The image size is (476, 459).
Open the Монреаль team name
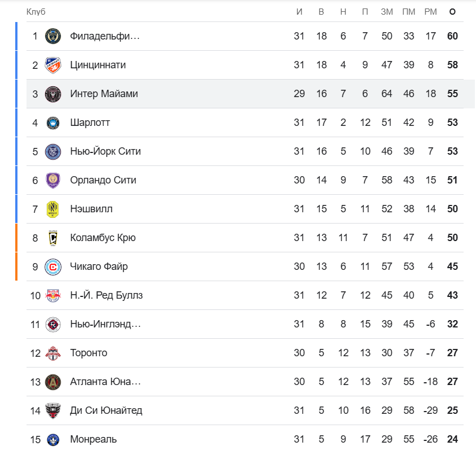pyautogui.click(x=93, y=439)
